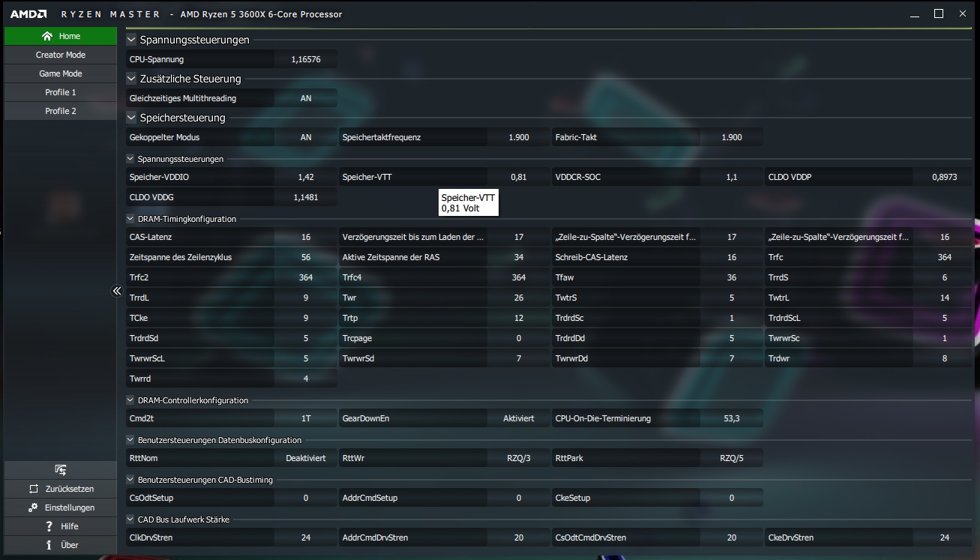Select Profile 2

point(61,111)
